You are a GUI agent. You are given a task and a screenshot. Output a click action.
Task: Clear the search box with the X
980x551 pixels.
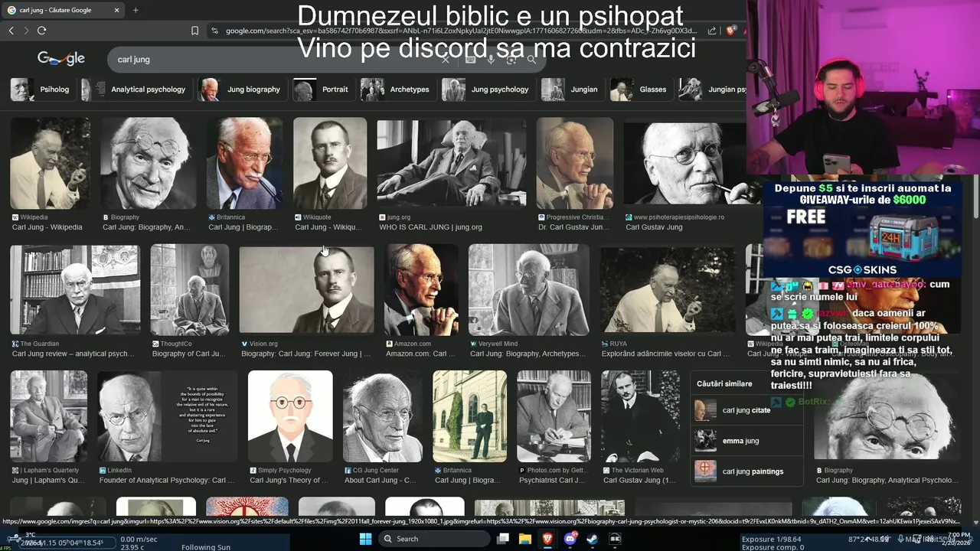click(x=446, y=59)
